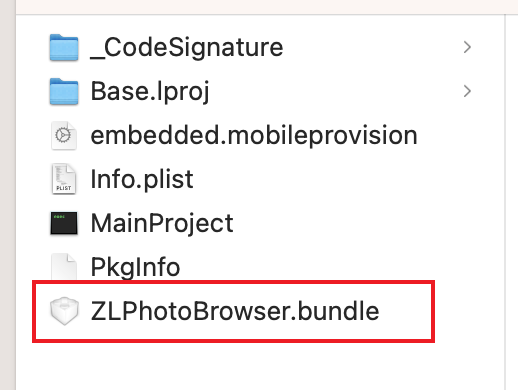
Task: Select the _CodeSignature folder icon
Action: click(64, 48)
